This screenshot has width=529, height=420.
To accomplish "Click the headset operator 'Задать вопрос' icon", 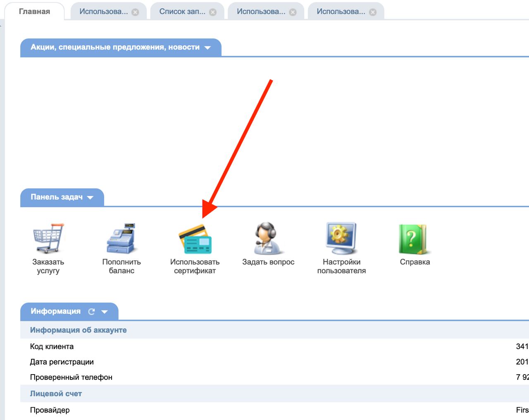I will coord(268,239).
